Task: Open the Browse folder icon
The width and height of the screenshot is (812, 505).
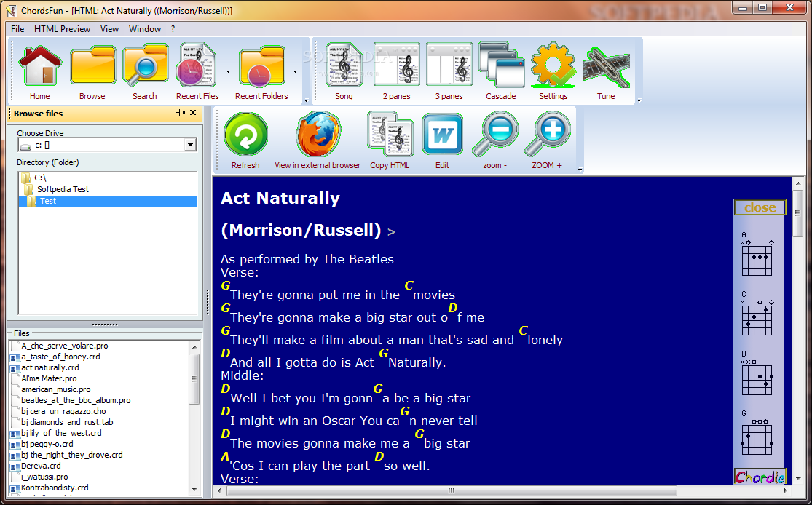Action: pyautogui.click(x=92, y=65)
